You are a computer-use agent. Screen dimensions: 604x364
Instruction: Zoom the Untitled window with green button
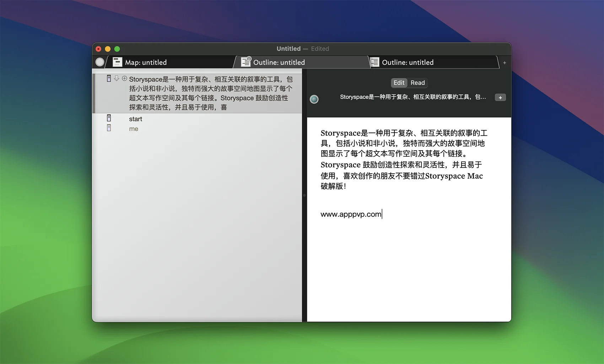pos(117,49)
